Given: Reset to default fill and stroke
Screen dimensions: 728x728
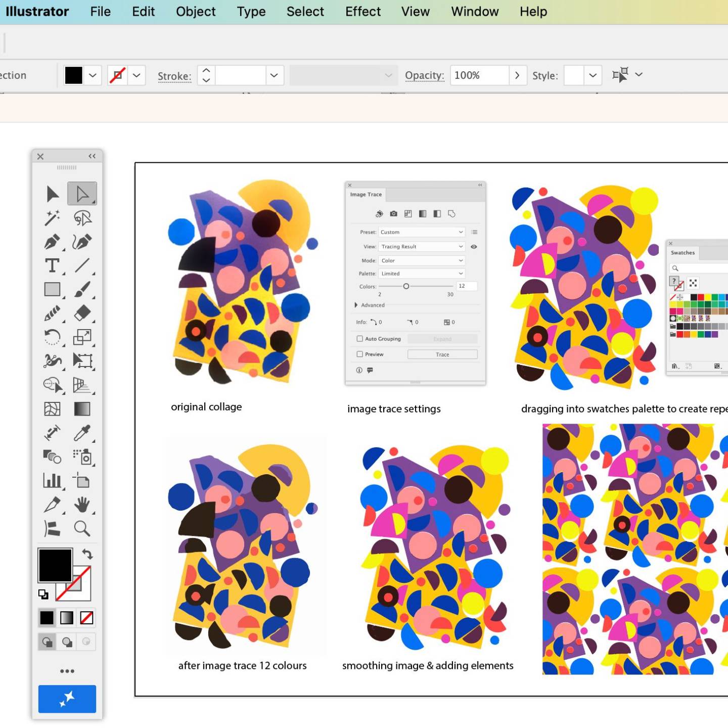Looking at the screenshot, I should (x=43, y=594).
